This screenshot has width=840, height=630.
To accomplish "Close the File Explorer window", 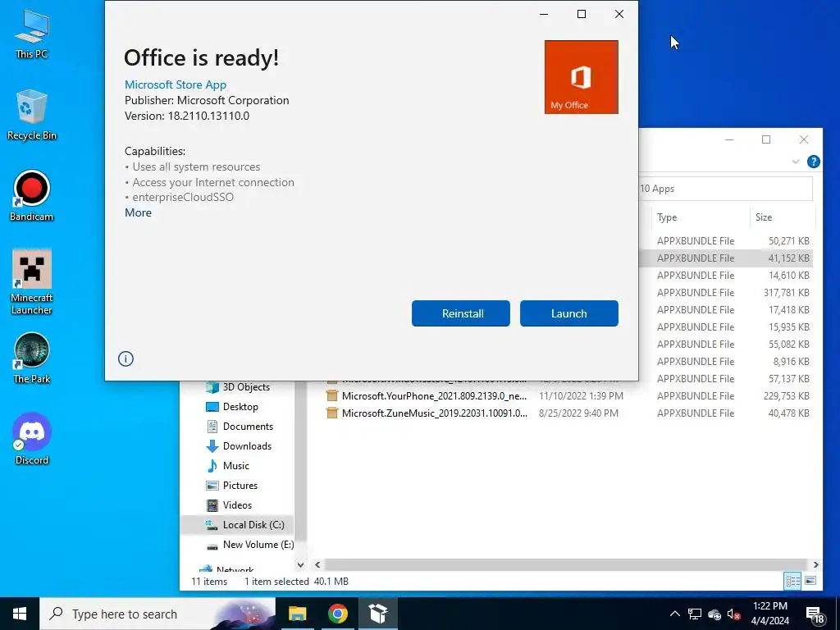I will (x=804, y=139).
